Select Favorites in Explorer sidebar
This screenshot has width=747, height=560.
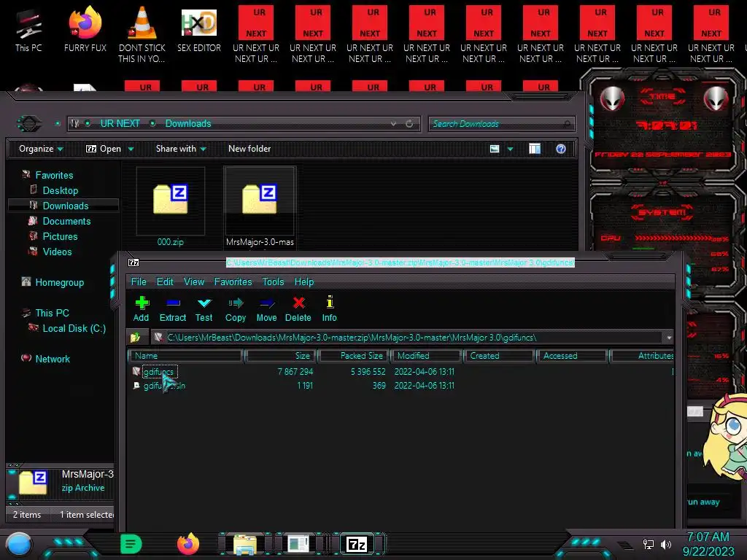tap(54, 175)
